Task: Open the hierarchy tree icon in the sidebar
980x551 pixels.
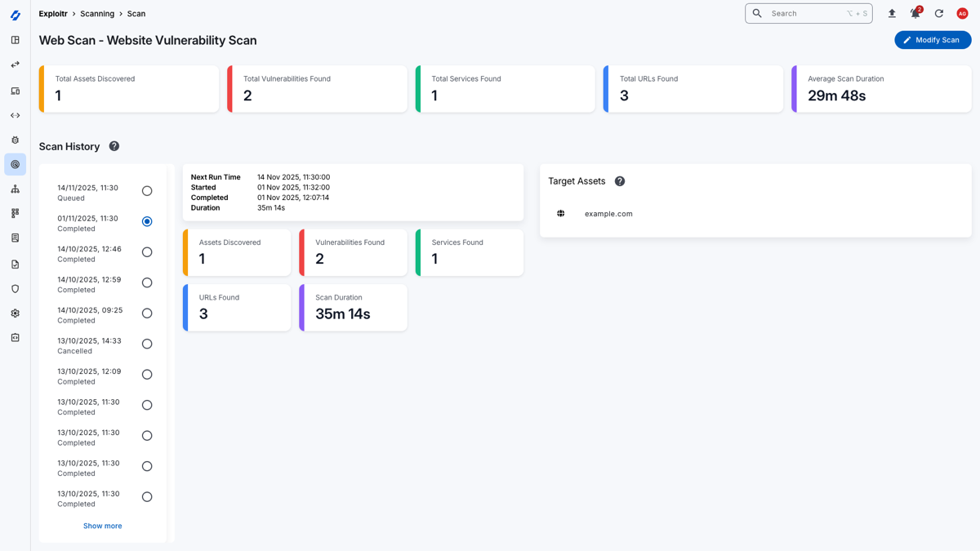Action: click(x=15, y=189)
